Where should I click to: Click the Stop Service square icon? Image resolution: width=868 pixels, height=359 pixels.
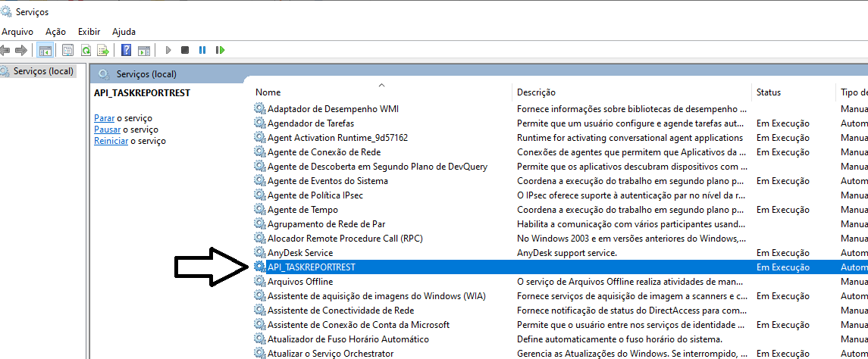click(185, 50)
